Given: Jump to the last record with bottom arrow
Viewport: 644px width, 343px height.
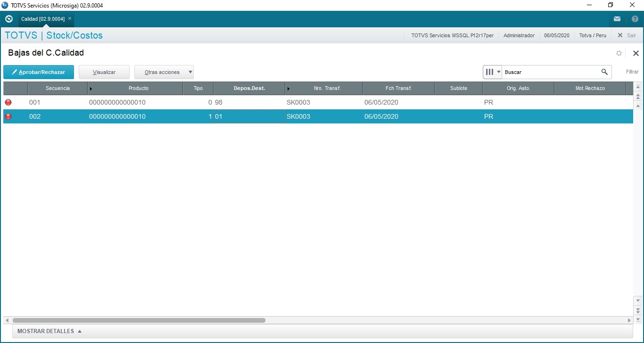Looking at the screenshot, I should [x=638, y=320].
